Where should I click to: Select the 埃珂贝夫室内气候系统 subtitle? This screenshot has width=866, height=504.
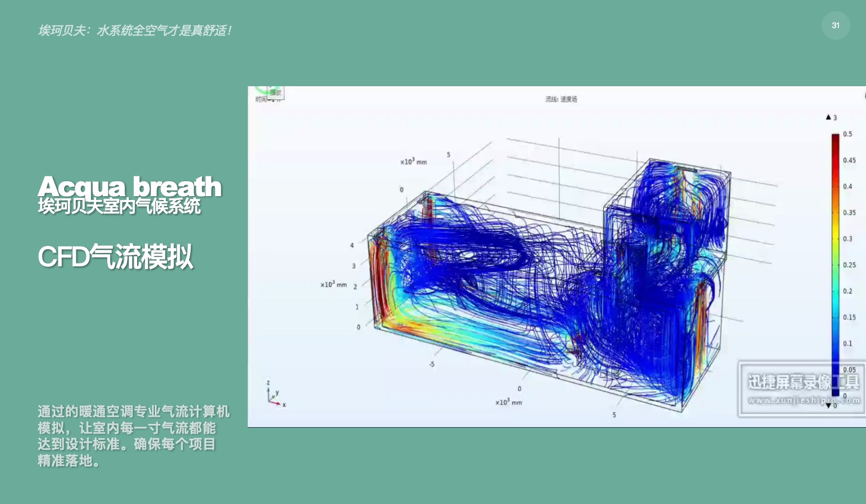119,207
